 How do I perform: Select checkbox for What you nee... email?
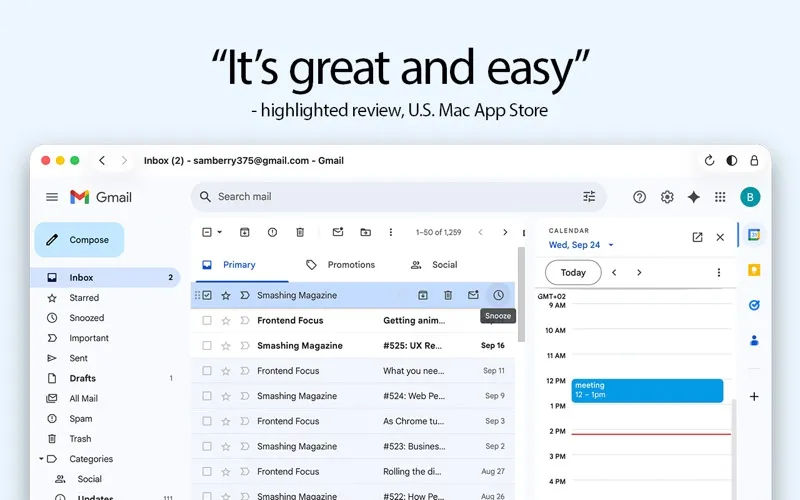pos(207,370)
